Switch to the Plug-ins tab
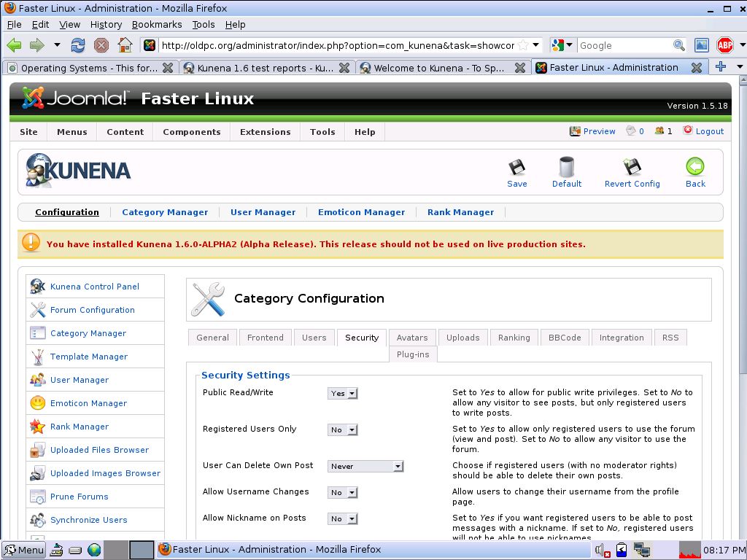The width and height of the screenshot is (747, 560). (x=413, y=354)
